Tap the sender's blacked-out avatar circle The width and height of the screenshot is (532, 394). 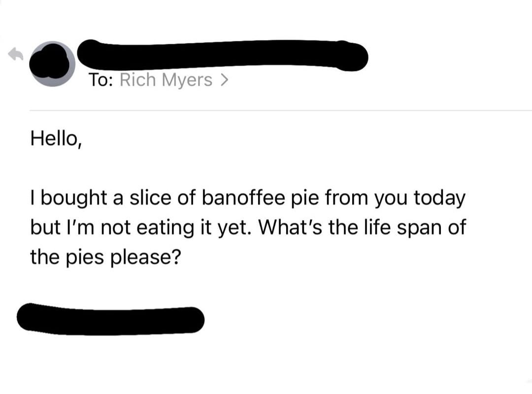(52, 64)
